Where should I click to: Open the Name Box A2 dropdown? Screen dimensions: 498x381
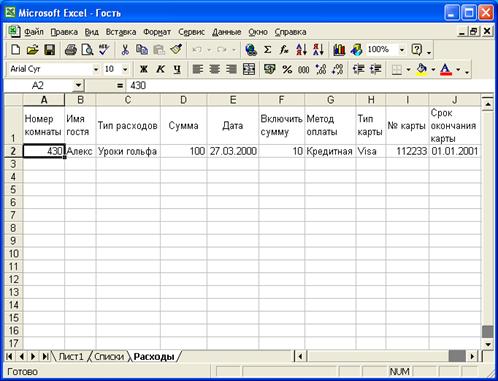coord(78,85)
